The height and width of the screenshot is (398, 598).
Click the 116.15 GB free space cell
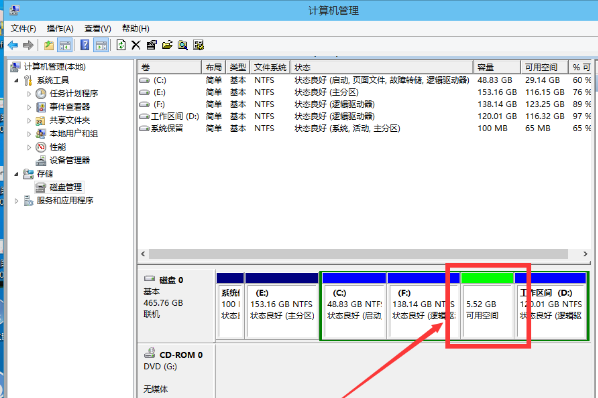click(x=545, y=92)
